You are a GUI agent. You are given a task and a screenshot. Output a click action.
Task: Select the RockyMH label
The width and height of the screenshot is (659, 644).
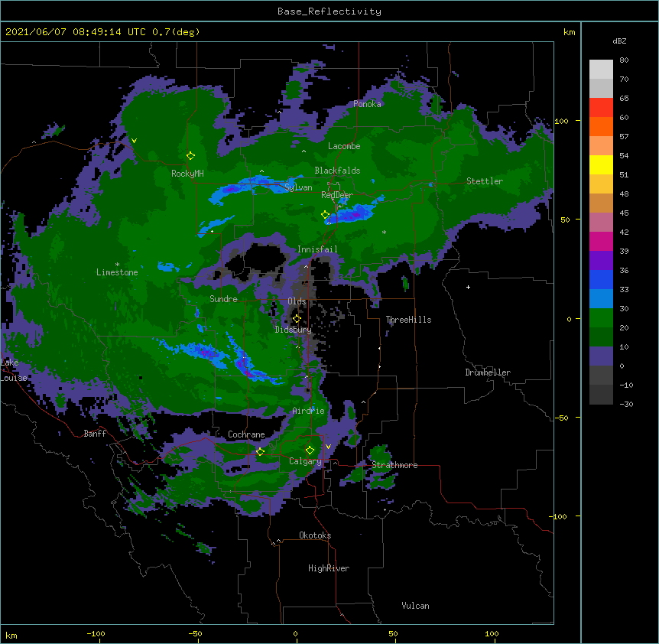pos(187,174)
